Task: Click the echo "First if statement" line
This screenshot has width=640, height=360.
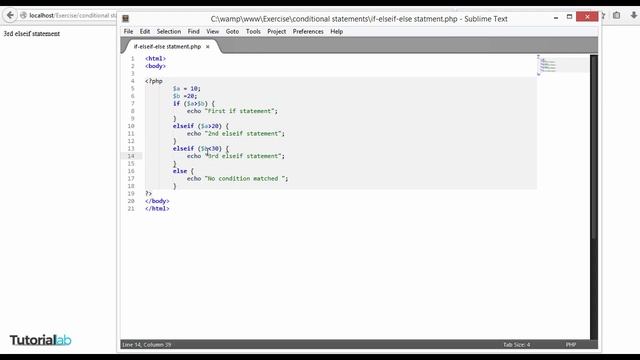Action: point(232,111)
